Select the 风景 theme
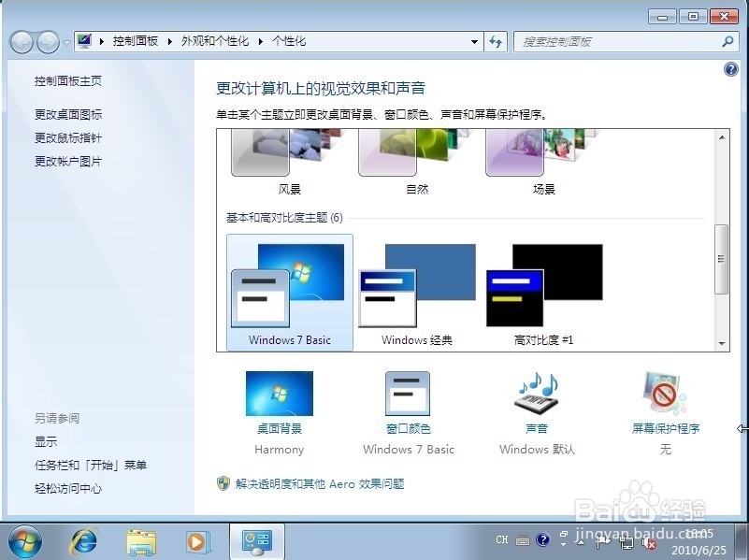The height and width of the screenshot is (560, 749). (x=290, y=163)
